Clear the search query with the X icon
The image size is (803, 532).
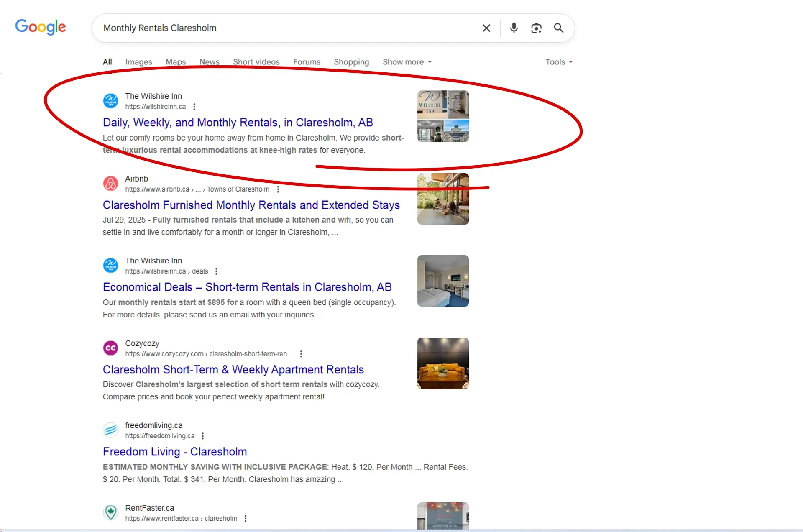[x=486, y=28]
